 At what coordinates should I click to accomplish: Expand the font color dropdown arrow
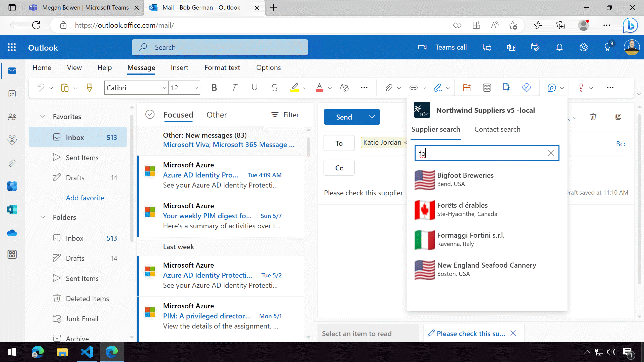[x=330, y=88]
